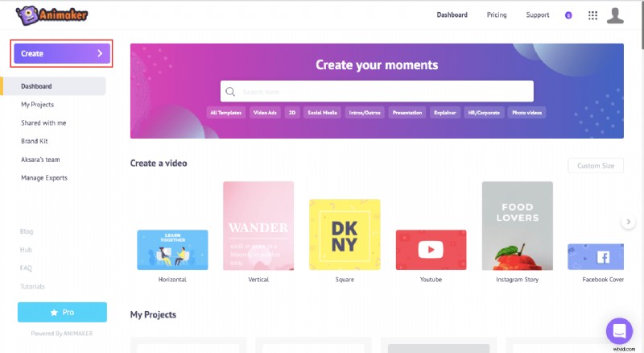This screenshot has height=353, width=644.
Task: Open the Pricing page
Action: coord(497,15)
